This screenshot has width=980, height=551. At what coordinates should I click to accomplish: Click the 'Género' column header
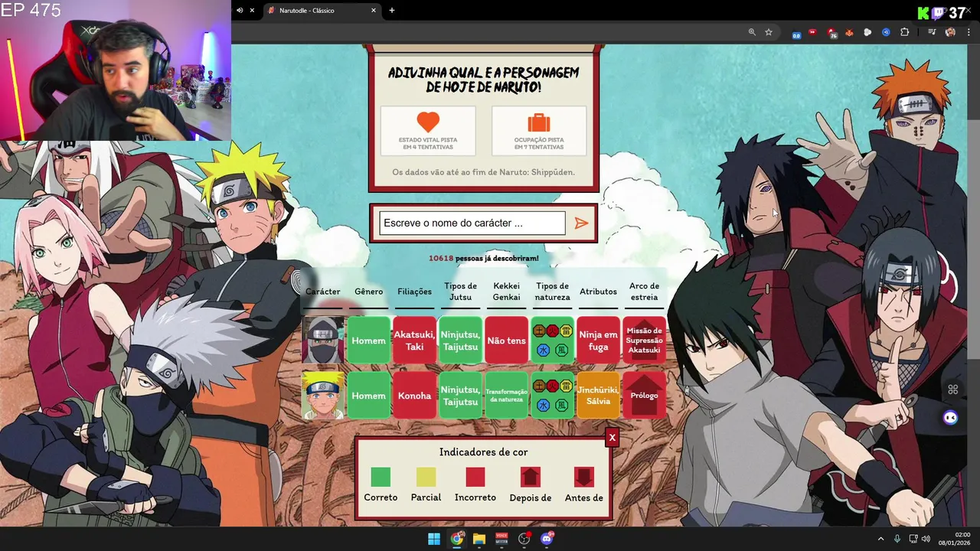tap(368, 292)
